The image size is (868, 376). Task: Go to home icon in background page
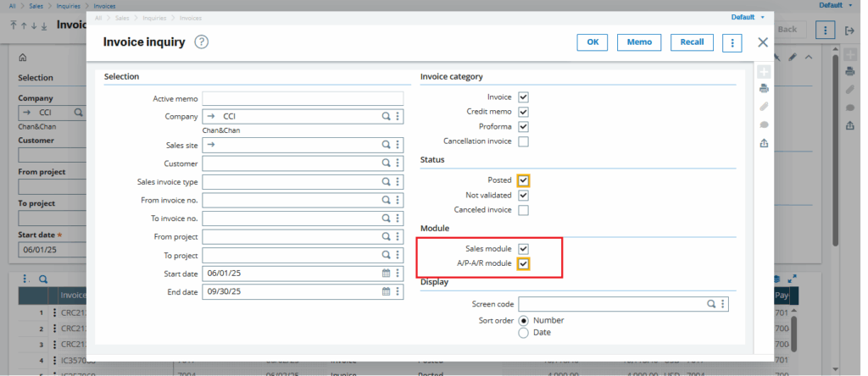coord(23,58)
